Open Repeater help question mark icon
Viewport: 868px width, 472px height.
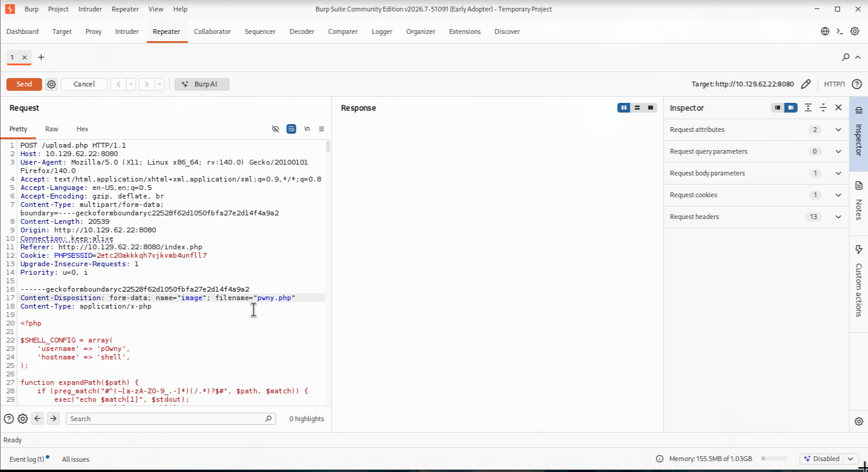point(857,84)
